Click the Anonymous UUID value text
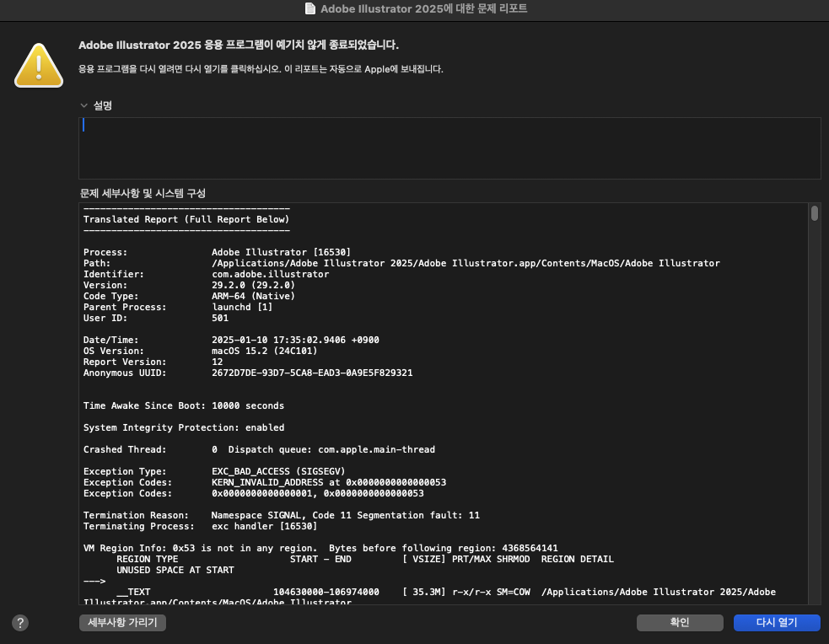Viewport: 829px width, 644px height. click(x=312, y=373)
